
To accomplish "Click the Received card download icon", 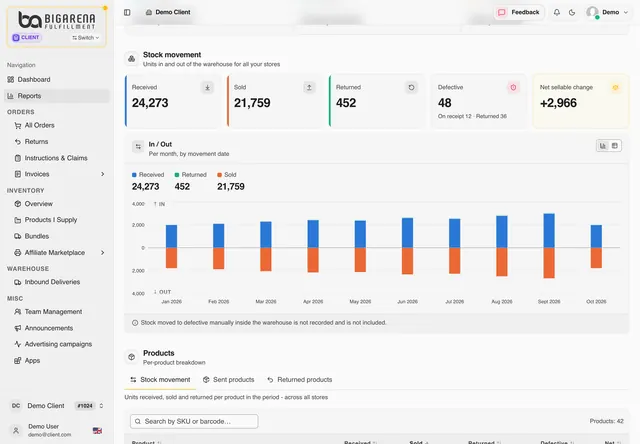I will click(207, 87).
